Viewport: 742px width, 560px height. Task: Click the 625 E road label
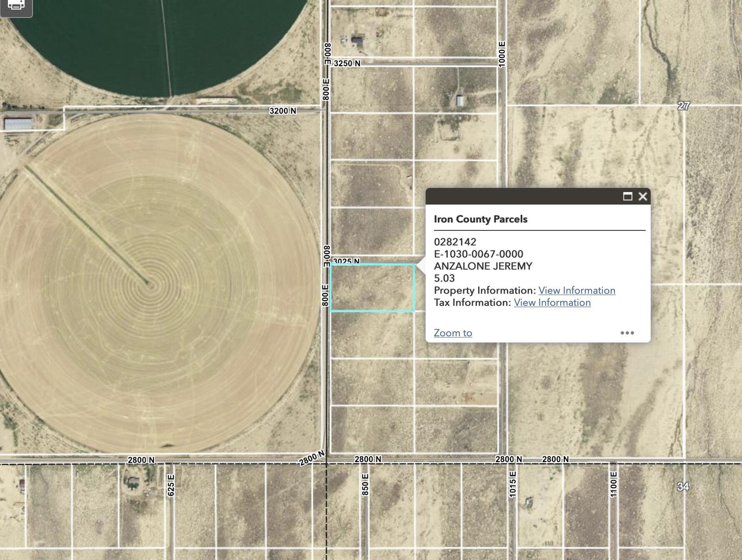click(x=171, y=485)
